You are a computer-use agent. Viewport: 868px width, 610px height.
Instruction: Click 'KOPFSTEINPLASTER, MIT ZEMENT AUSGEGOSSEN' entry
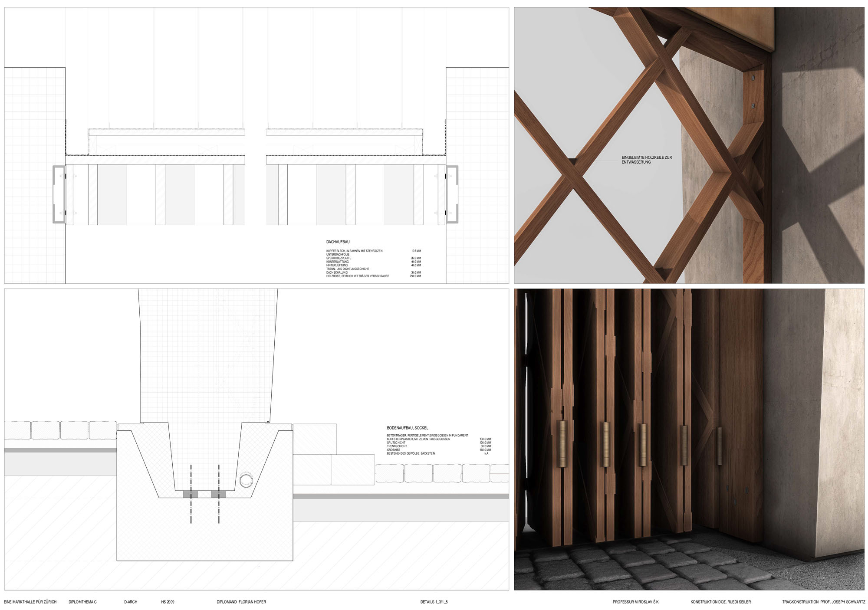(418, 439)
